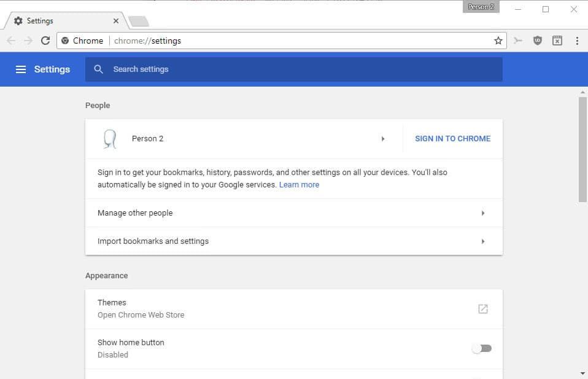Click the chrome://settings address bar
The width and height of the screenshot is (588, 379).
click(281, 41)
